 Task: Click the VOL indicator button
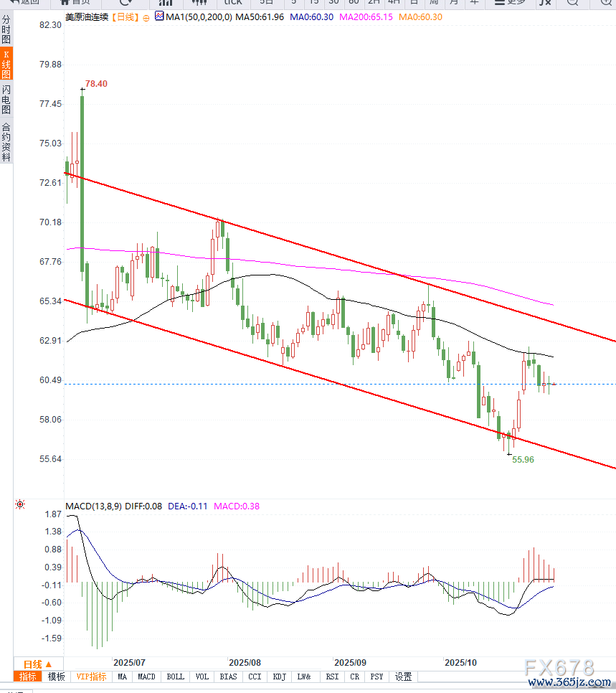tap(202, 676)
